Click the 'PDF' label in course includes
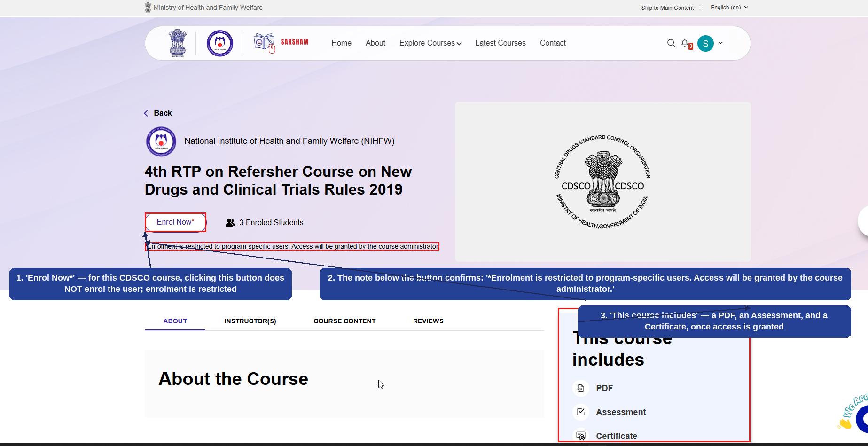 coord(604,388)
